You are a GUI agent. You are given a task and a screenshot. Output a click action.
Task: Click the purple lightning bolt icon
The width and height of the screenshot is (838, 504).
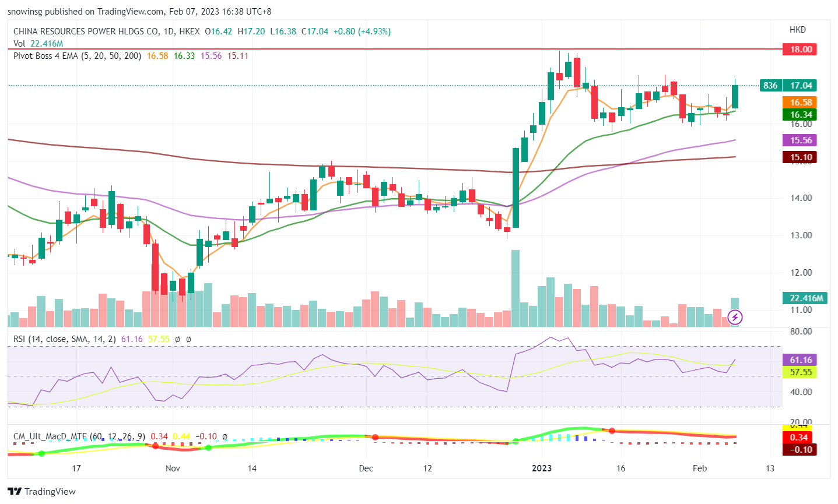coord(735,318)
